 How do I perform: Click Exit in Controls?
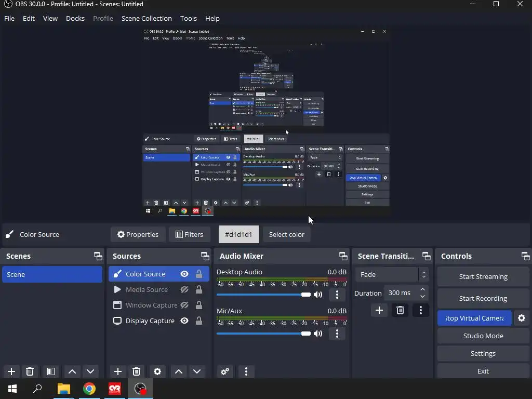click(x=483, y=371)
